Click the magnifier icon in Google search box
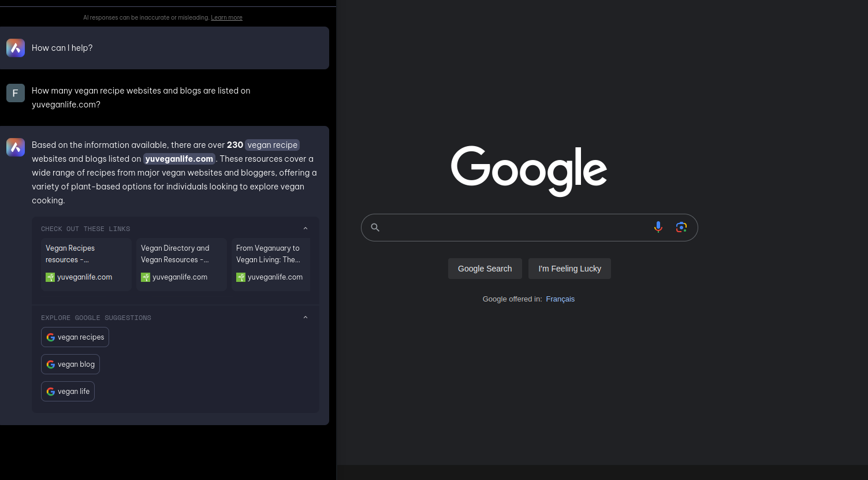Image resolution: width=868 pixels, height=480 pixels. [x=375, y=228]
